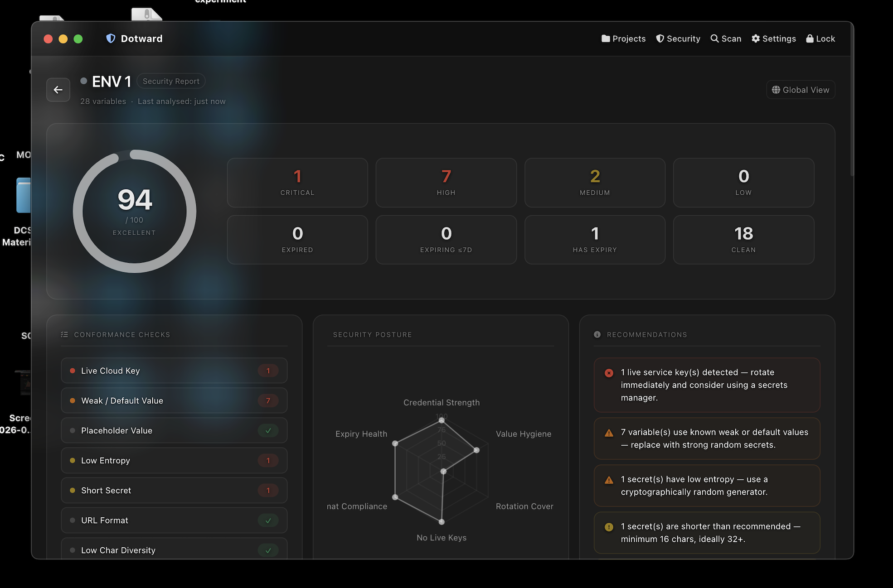Screen dimensions: 893x588
Task: Click the Scan magnifier icon
Action: click(714, 39)
